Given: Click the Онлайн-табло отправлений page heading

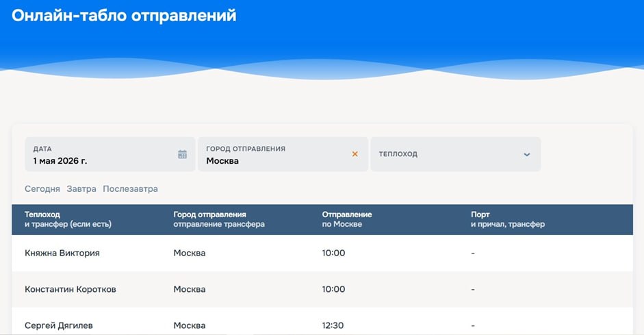Looking at the screenshot, I should (124, 16).
